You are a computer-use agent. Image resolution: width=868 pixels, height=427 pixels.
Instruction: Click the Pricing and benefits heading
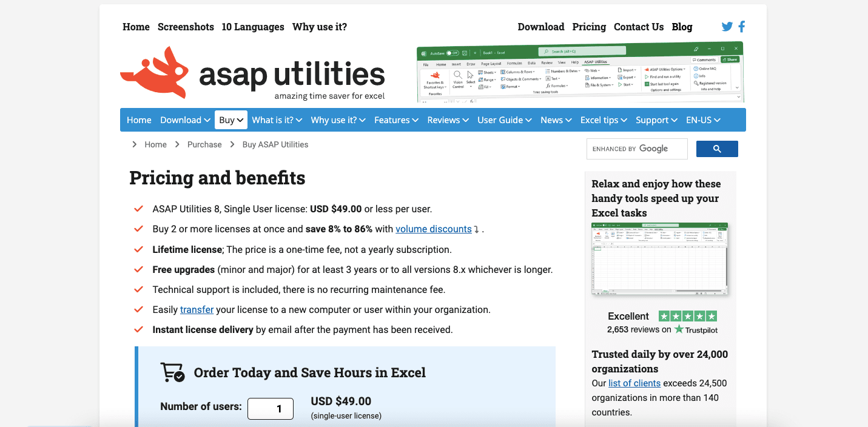pyautogui.click(x=217, y=178)
